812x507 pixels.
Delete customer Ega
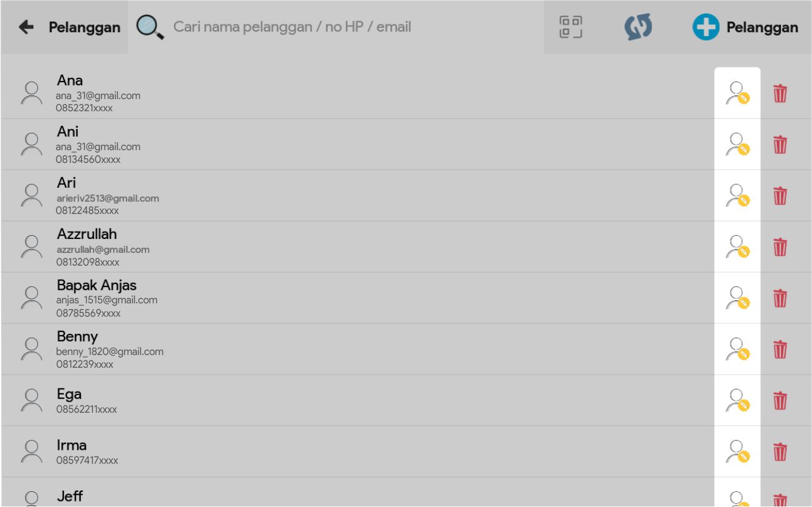[780, 401]
